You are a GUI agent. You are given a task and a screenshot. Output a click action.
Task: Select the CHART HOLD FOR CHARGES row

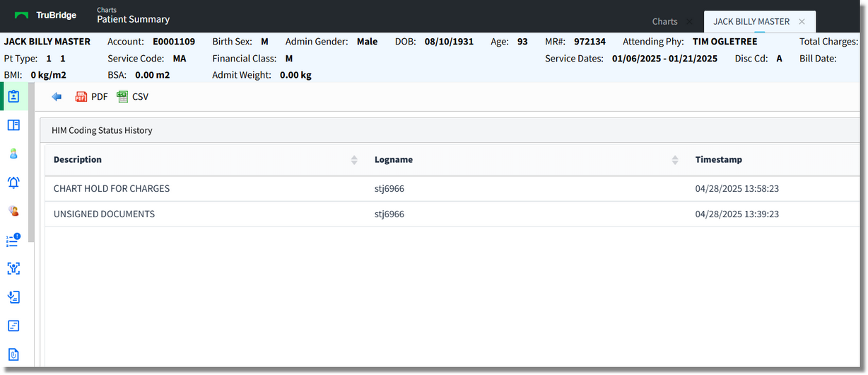[112, 189]
